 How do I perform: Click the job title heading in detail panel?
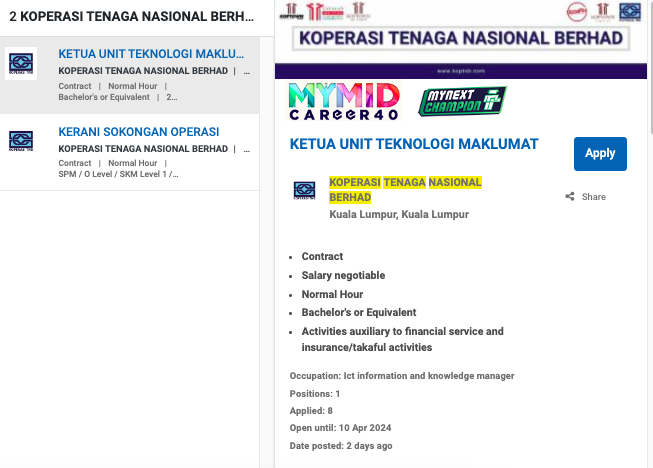[414, 143]
